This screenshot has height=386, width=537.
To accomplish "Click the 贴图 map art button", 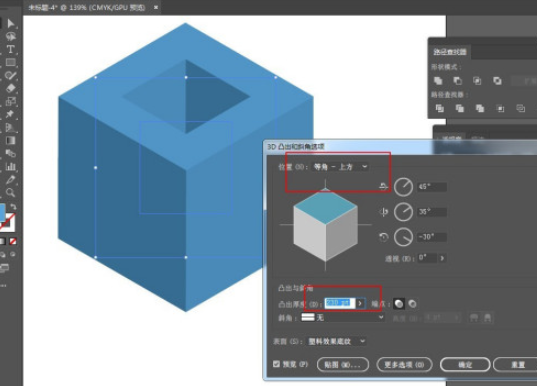I will 342,365.
